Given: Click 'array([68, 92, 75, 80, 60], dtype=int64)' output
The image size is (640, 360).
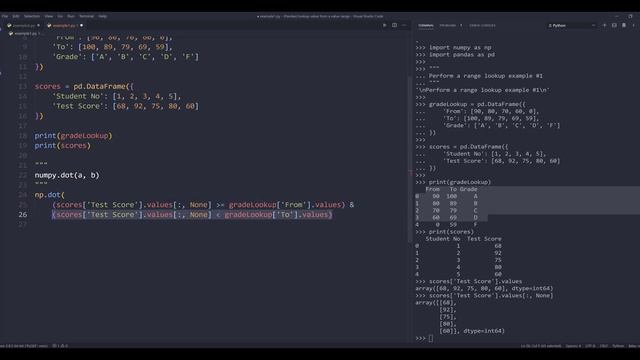Looking at the screenshot, I should (484, 289).
